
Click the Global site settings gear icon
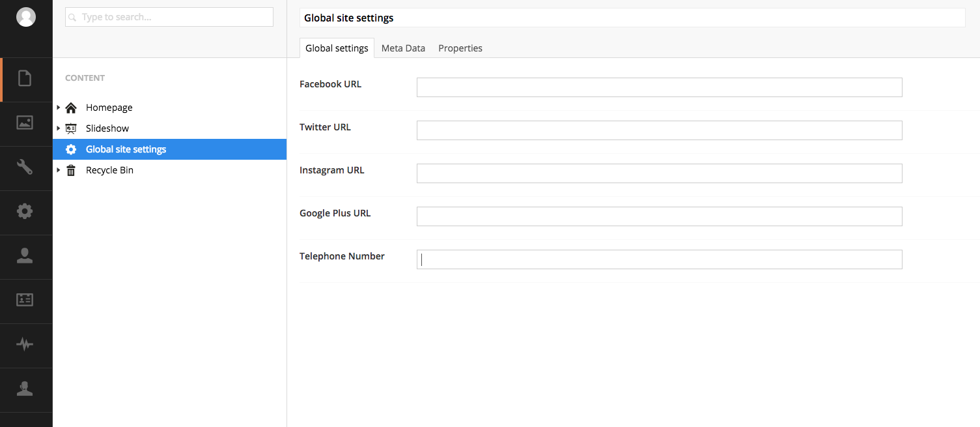click(x=71, y=149)
